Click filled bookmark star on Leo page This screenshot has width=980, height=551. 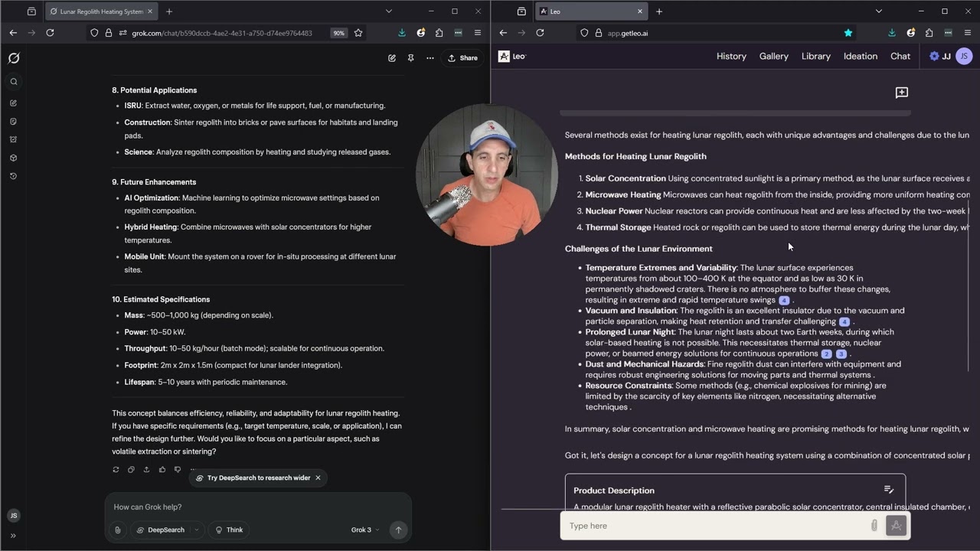point(848,33)
